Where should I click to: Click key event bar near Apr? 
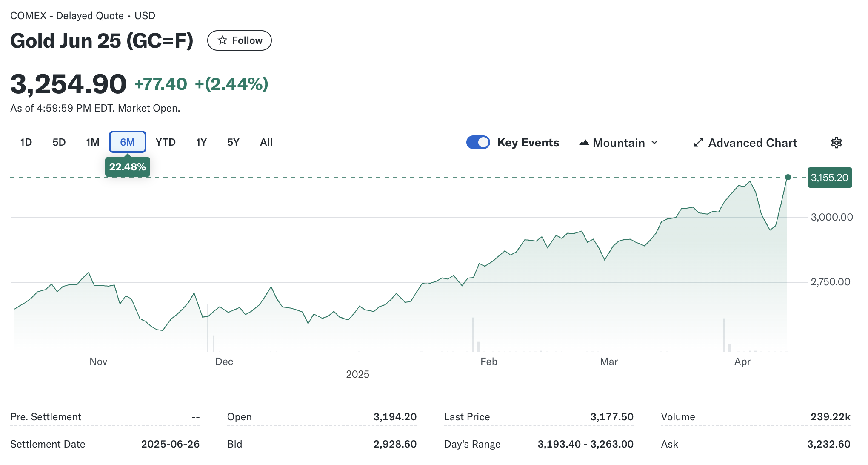coord(724,335)
